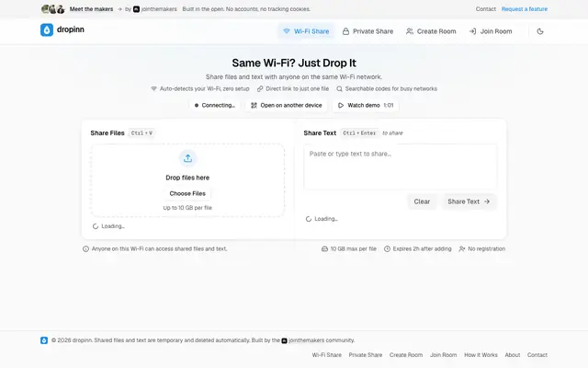Toggle dark mode moon icon
Viewport: 588px width, 368px height.
click(x=540, y=31)
